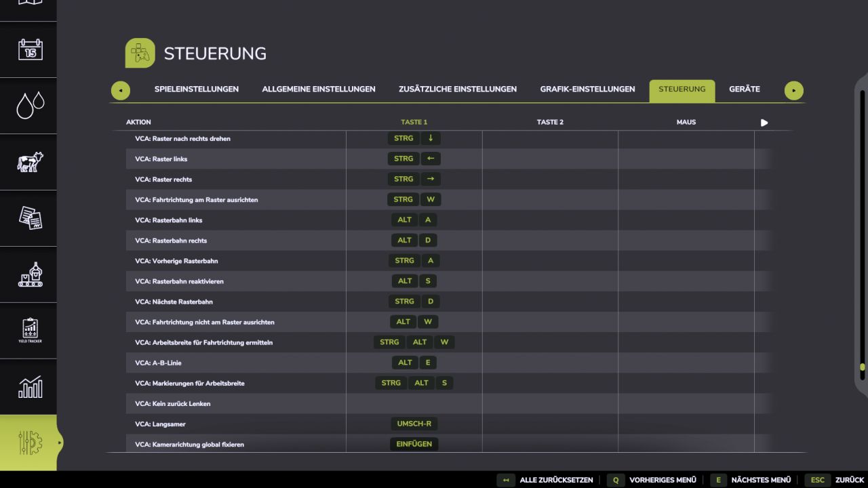Switch to the Spieleinstellungen tab
Image resolution: width=868 pixels, height=488 pixels.
tap(197, 89)
